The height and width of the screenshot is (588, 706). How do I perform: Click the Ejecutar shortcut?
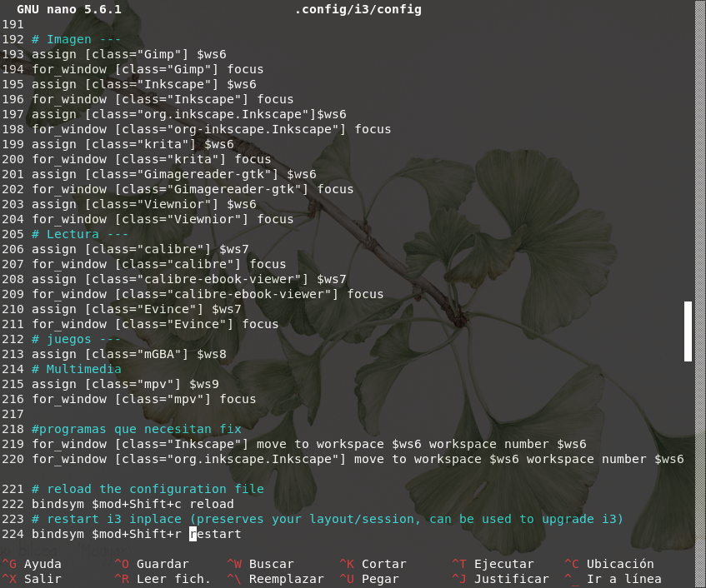pos(492,564)
